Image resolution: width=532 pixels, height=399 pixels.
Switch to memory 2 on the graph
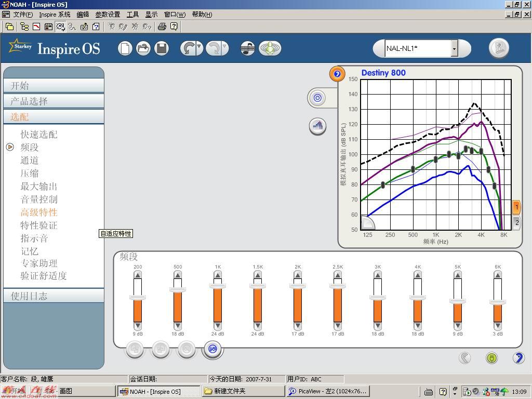pos(516,223)
